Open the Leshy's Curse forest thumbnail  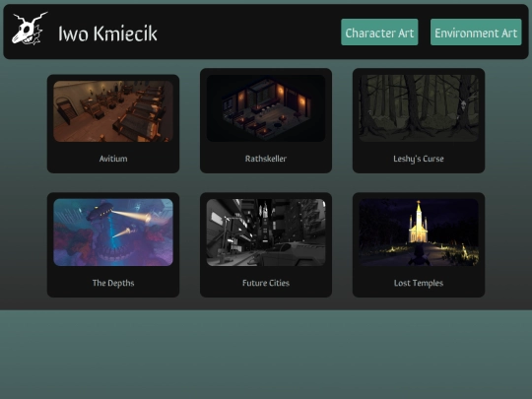(x=419, y=108)
